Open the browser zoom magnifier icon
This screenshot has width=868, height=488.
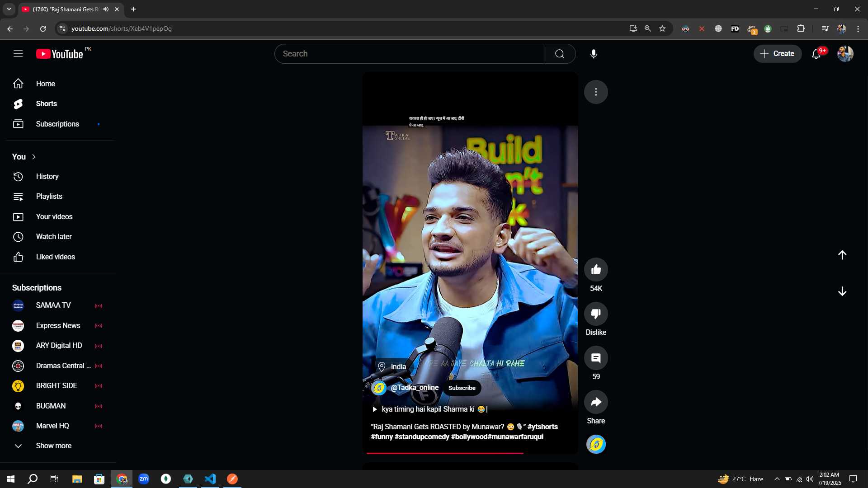648,28
